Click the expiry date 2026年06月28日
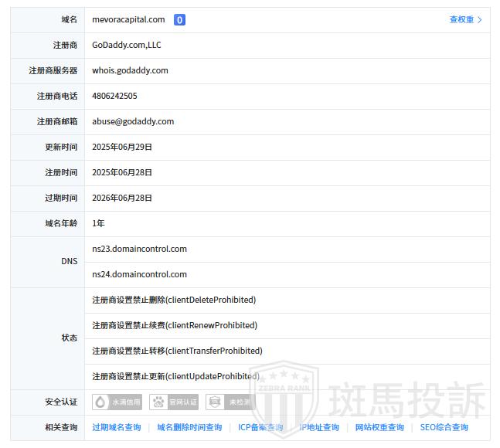This screenshot has width=500, height=448. coord(122,198)
